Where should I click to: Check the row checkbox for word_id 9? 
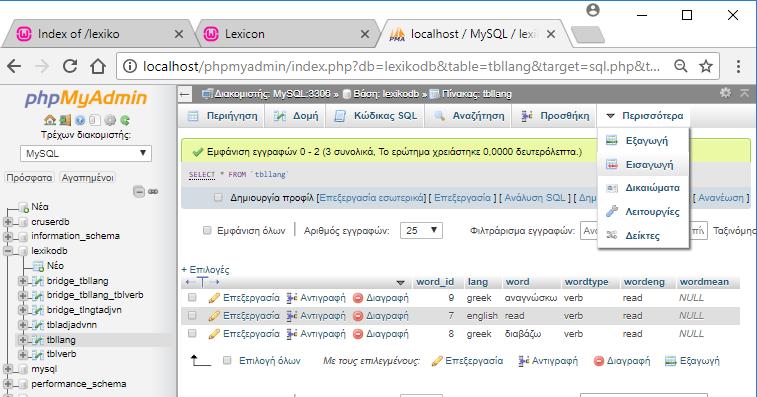coord(192,298)
